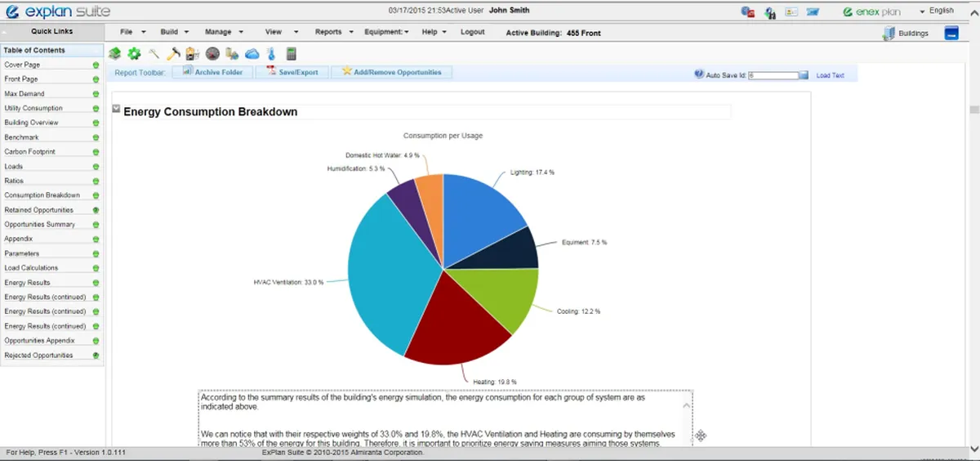Viewport: 980px width, 461px height.
Task: Open the File menu dropdown
Action: tap(132, 32)
